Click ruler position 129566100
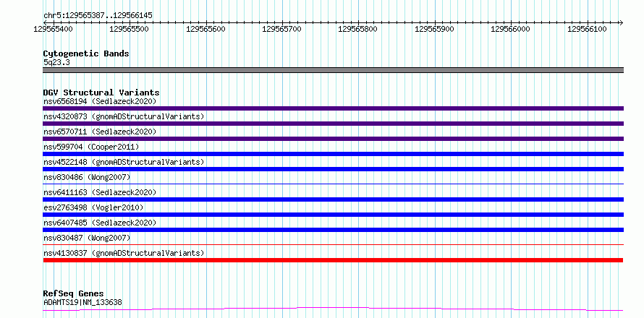Viewport: 644px width, 318px height. click(x=588, y=29)
